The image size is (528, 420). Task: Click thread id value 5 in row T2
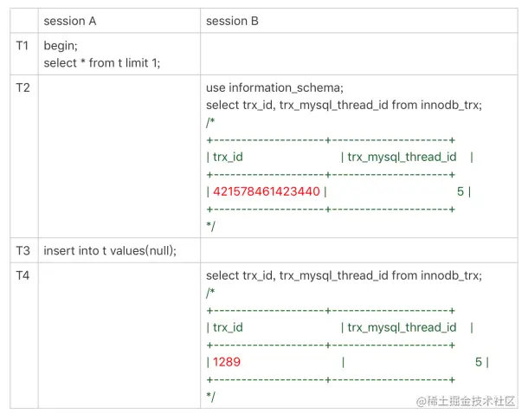pyautogui.click(x=460, y=191)
